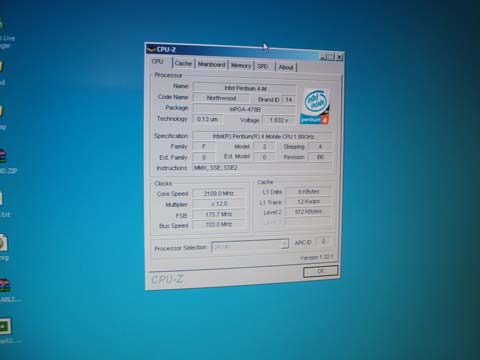Image resolution: width=480 pixels, height=360 pixels.
Task: Click the CPU-Z title bar icon
Action: coord(151,49)
